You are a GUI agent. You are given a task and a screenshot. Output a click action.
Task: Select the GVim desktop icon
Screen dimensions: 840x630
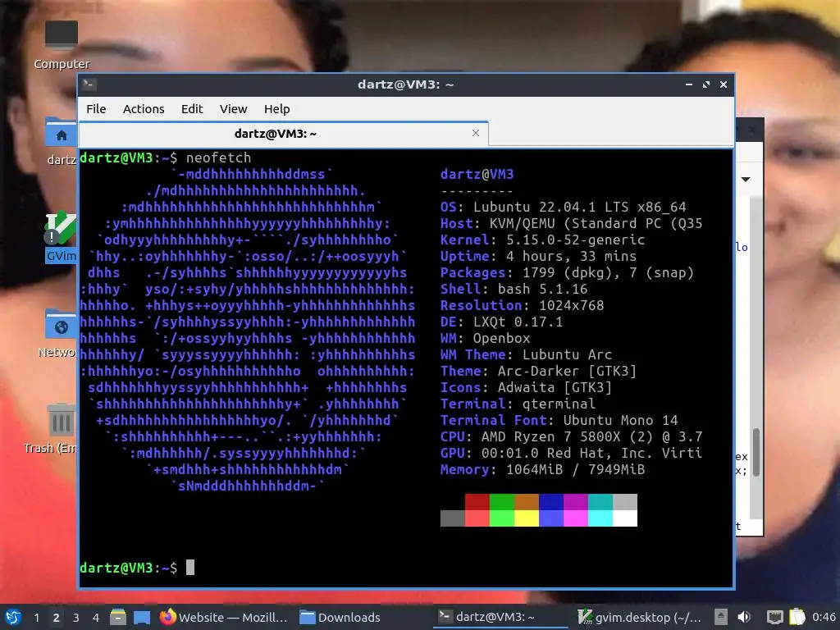[x=61, y=236]
